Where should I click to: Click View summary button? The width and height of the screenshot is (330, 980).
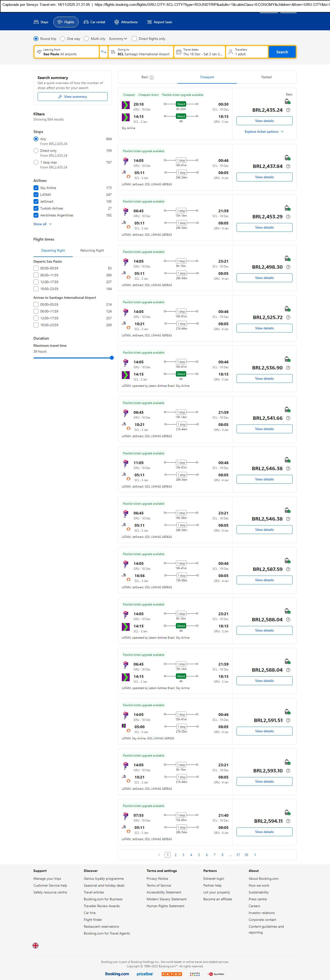(72, 97)
